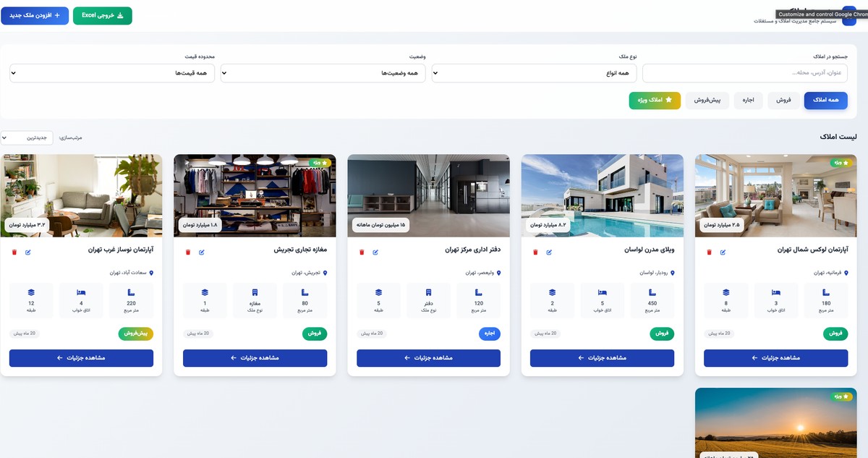This screenshot has height=458, width=868.
Task: Click the خروجی Excel export button
Action: click(x=102, y=15)
